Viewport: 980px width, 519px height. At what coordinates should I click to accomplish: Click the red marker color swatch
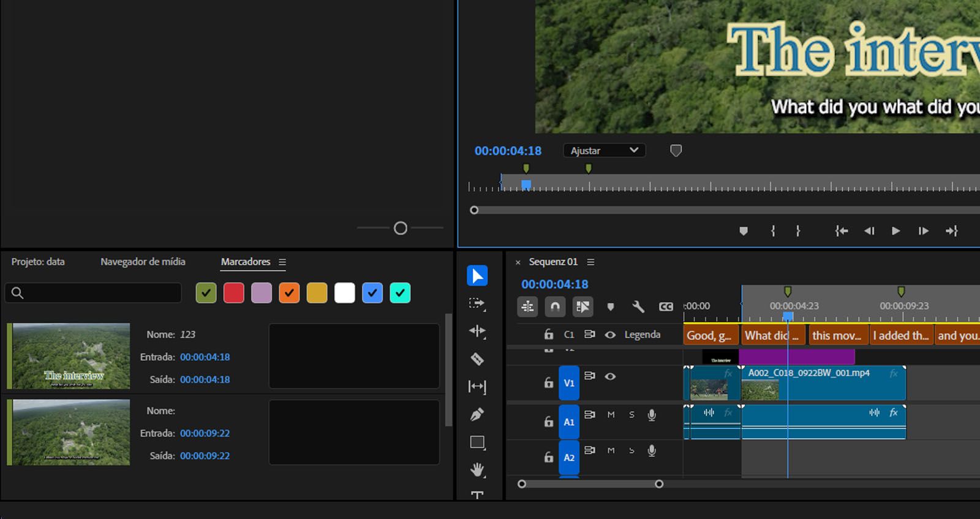pos(234,293)
